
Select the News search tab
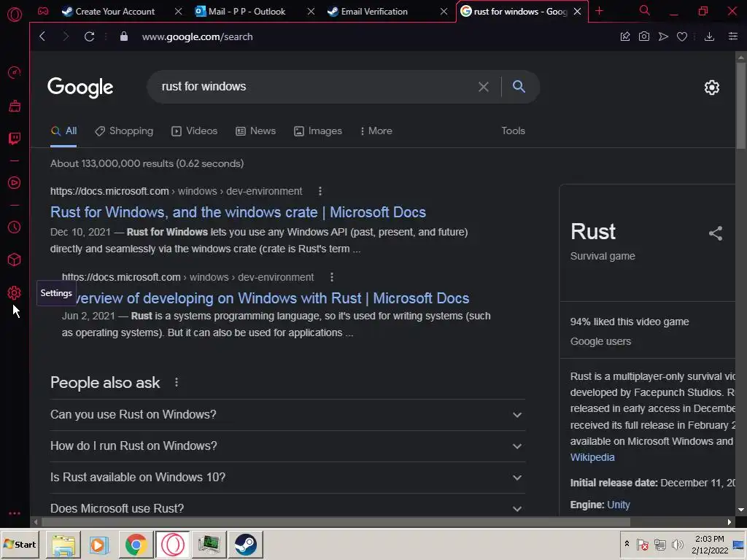pyautogui.click(x=256, y=131)
